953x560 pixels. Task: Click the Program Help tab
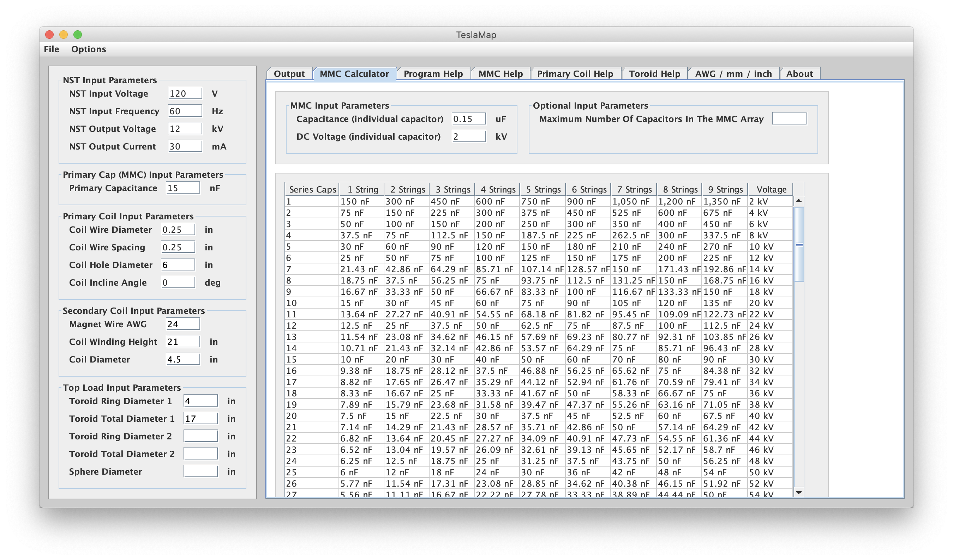434,73
